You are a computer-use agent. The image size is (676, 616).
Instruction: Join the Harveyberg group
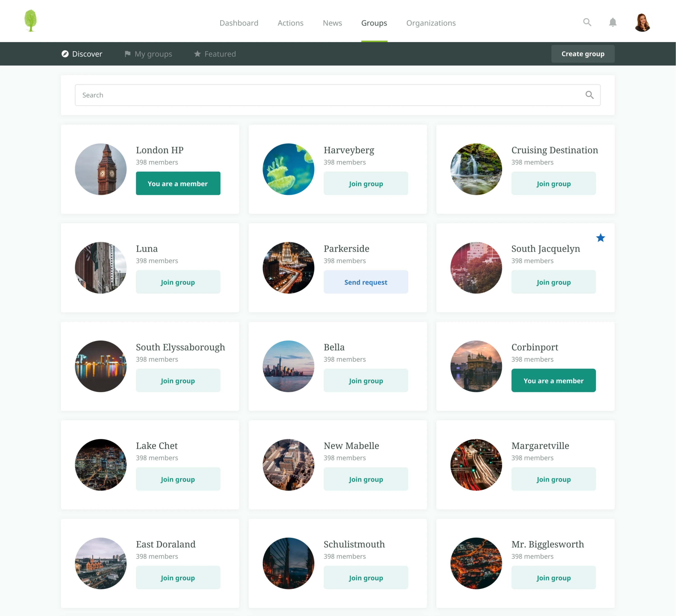pos(366,183)
